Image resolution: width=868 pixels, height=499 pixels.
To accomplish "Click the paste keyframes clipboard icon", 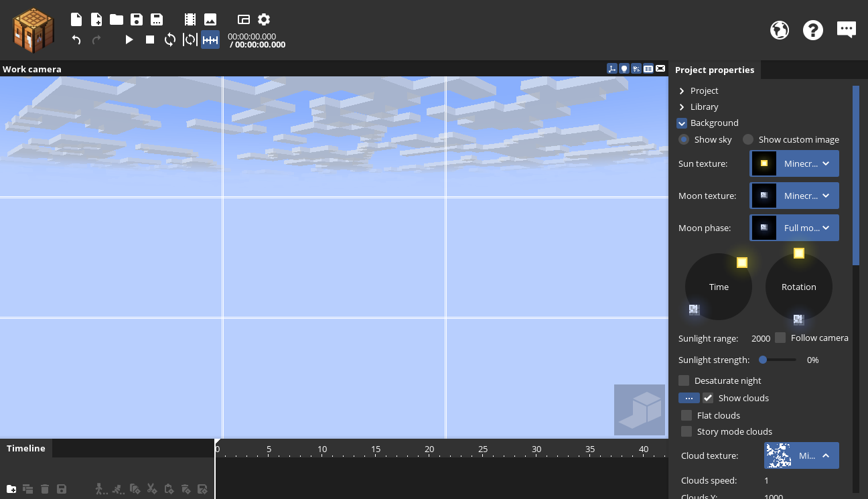I will pyautogui.click(x=169, y=489).
